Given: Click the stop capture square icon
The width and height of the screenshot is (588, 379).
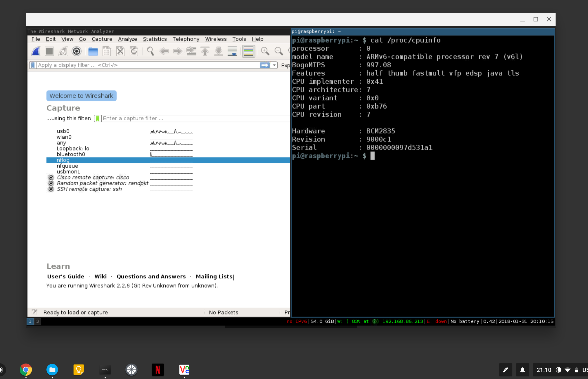Looking at the screenshot, I should click(x=49, y=51).
